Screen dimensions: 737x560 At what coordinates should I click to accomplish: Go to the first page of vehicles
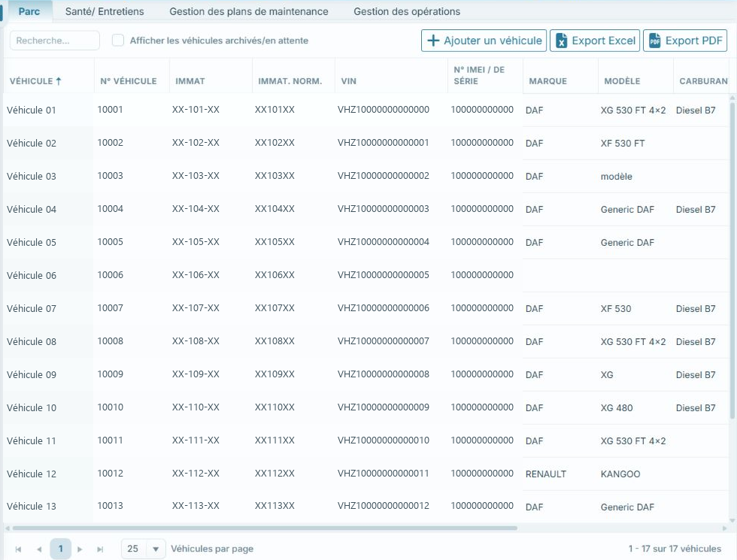pyautogui.click(x=18, y=549)
